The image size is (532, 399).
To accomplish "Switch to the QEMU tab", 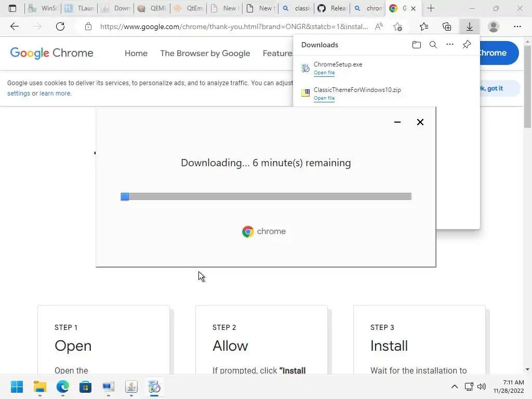I will tap(152, 8).
